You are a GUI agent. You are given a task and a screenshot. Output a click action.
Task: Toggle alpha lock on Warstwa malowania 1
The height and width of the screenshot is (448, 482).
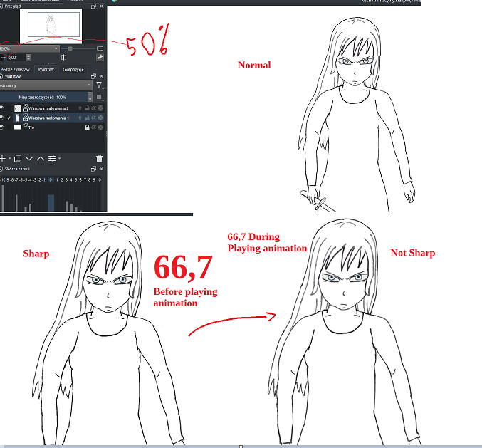point(100,118)
